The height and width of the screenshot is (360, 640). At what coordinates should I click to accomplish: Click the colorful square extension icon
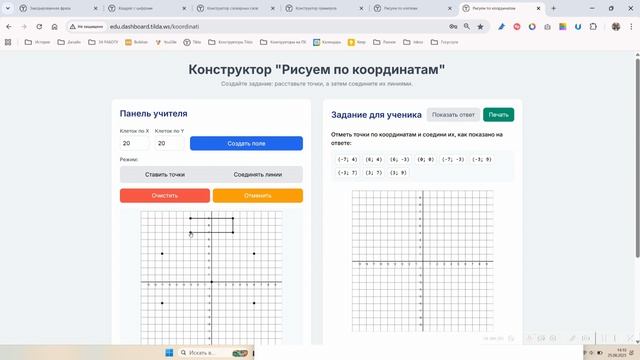point(563,27)
